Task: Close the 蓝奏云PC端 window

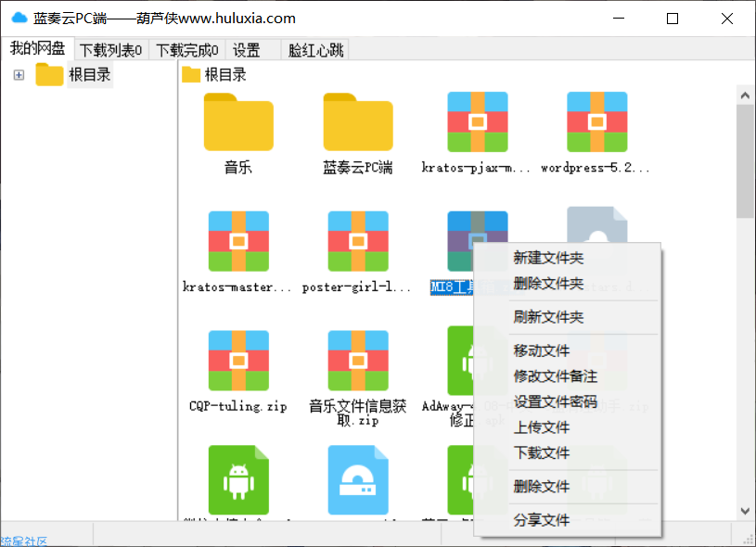Action: (x=727, y=19)
